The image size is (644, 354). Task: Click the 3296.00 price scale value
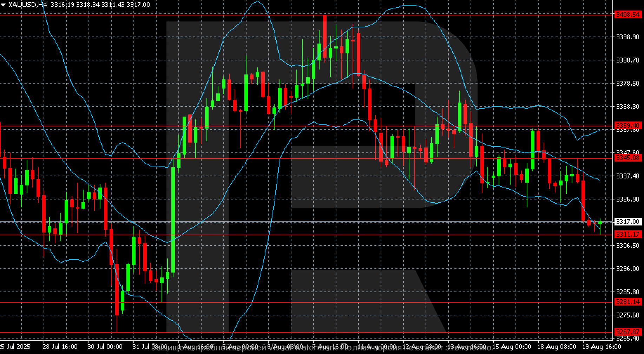coord(628,269)
